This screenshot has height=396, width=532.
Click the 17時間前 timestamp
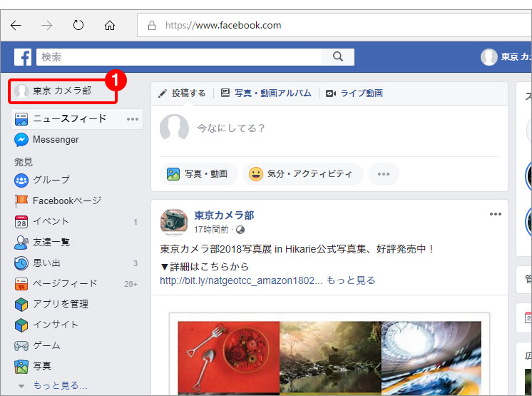(211, 230)
